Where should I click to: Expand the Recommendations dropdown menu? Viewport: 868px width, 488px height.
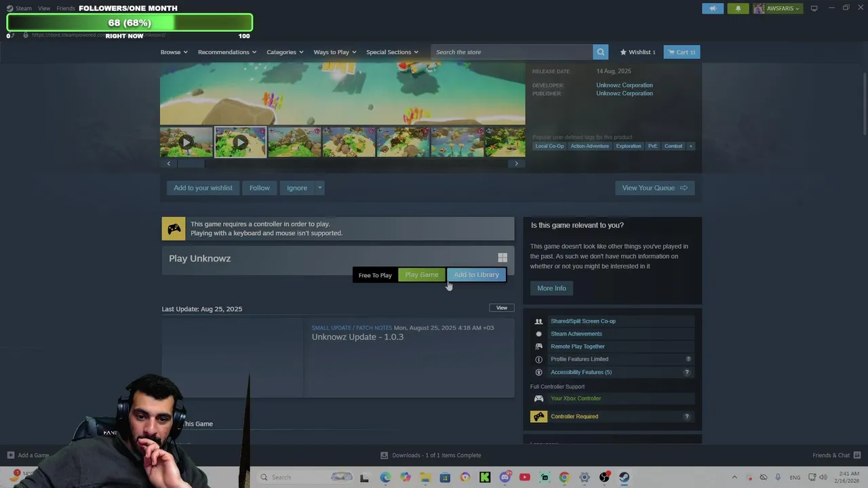[x=227, y=52]
